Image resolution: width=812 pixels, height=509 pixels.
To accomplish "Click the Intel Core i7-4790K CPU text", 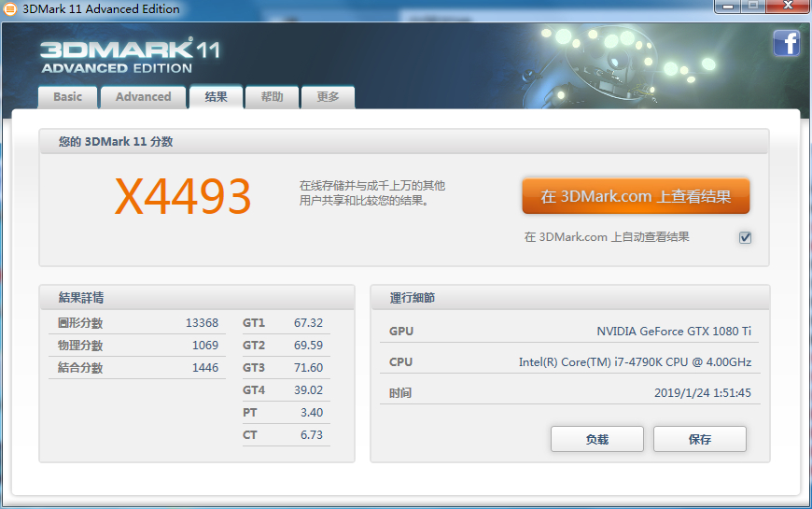I will click(635, 361).
